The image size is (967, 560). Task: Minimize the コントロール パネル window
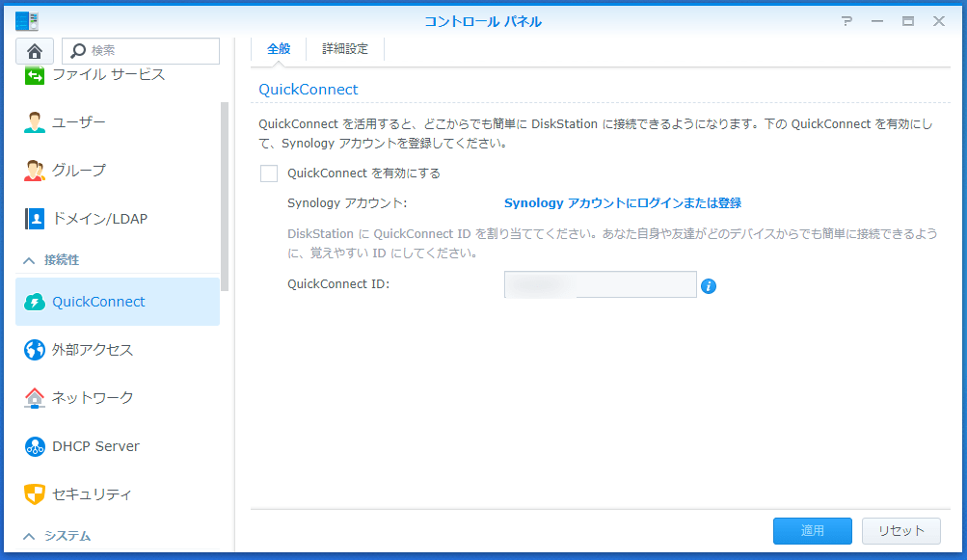877,21
